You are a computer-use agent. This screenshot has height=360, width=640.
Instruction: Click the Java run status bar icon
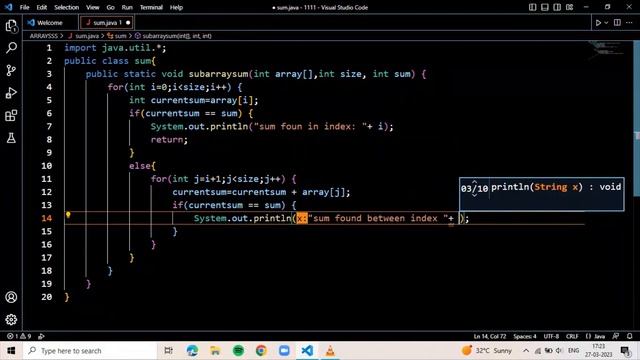click(41, 336)
